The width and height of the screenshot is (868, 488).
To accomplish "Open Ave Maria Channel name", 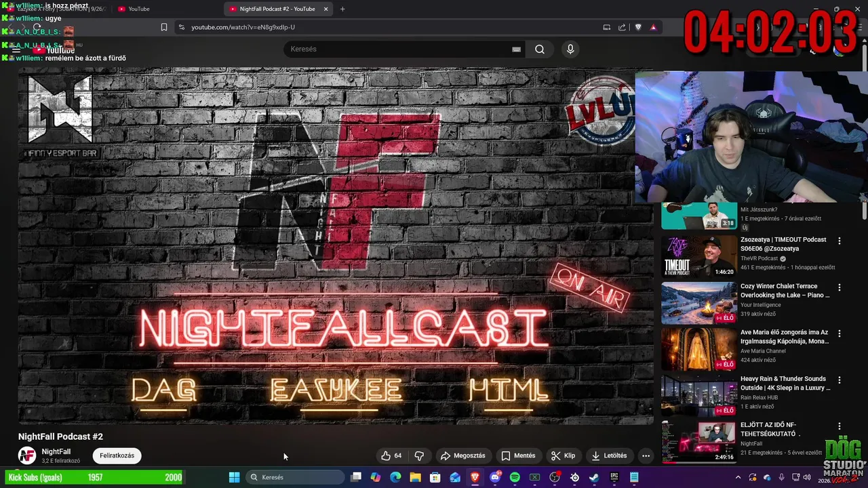I will (x=763, y=351).
